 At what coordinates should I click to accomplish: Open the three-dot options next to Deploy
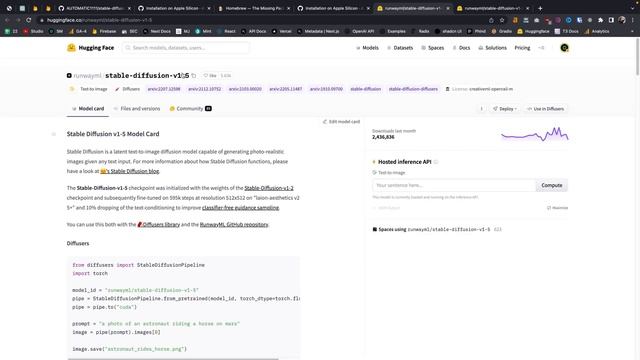[482, 109]
